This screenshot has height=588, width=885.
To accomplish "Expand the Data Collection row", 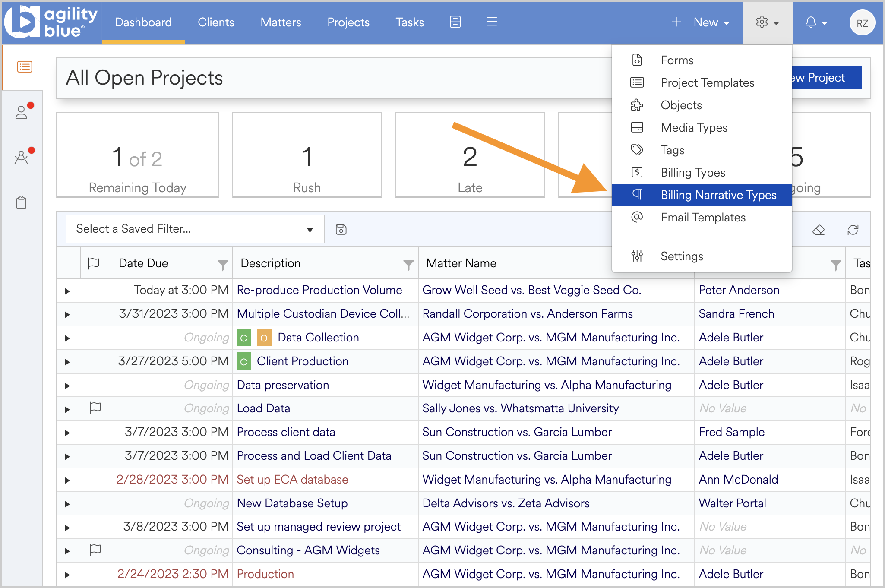I will click(67, 338).
